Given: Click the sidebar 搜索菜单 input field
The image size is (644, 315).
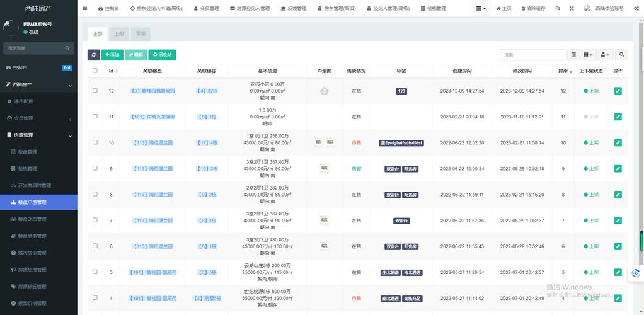Looking at the screenshot, I should coord(33,48).
